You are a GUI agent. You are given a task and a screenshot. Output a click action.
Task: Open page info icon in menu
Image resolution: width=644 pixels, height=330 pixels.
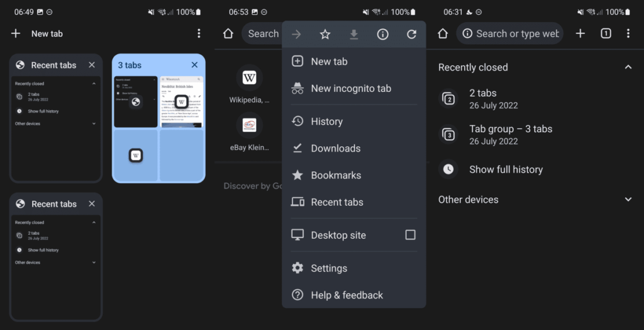pyautogui.click(x=383, y=35)
